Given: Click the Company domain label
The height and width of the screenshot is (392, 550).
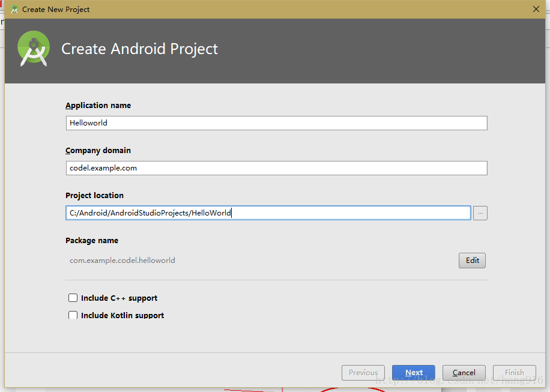Looking at the screenshot, I should click(x=98, y=151).
